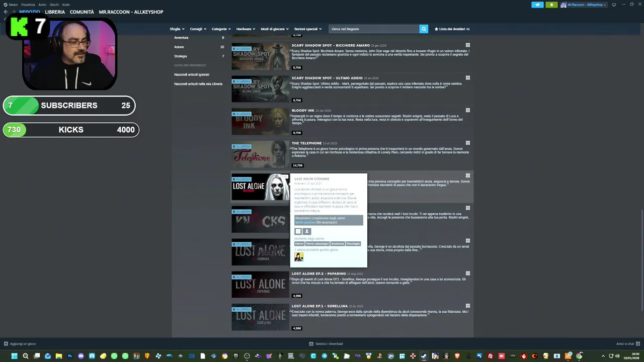The width and height of the screenshot is (644, 362).
Task: Open the MR.RACCOON - ALLKEYSHOP profile tab
Action: pos(131,12)
